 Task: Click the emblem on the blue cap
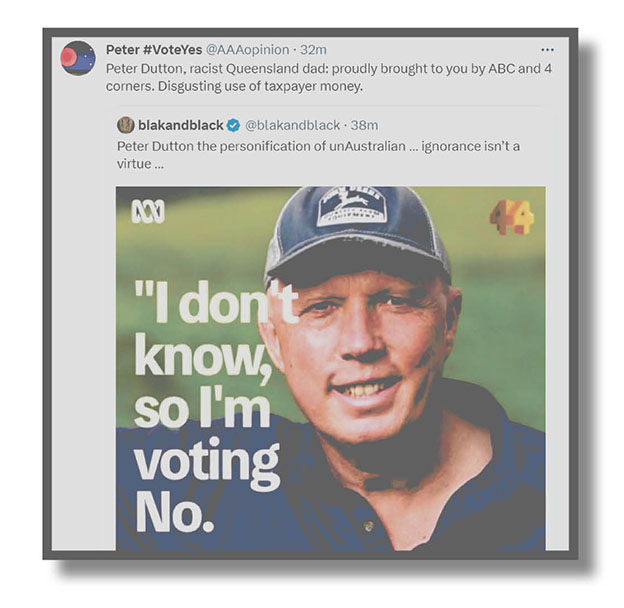[351, 205]
